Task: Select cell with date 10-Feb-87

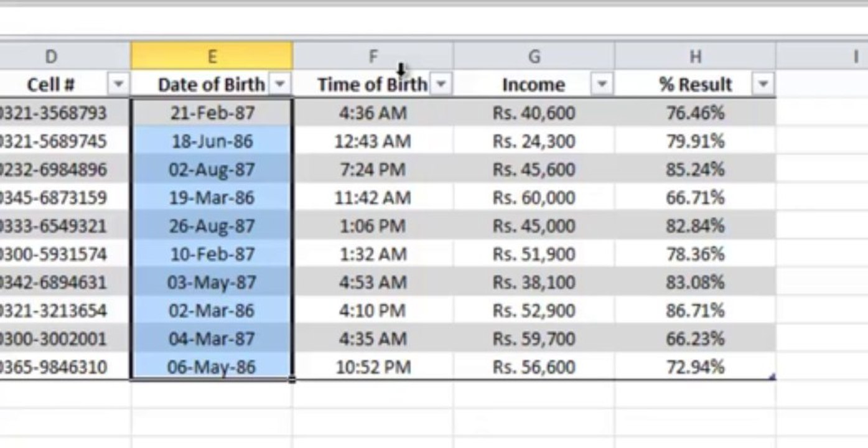Action: [212, 254]
